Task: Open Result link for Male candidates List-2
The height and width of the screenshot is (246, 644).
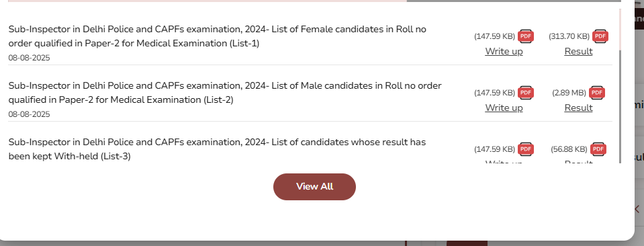Action: pyautogui.click(x=578, y=108)
